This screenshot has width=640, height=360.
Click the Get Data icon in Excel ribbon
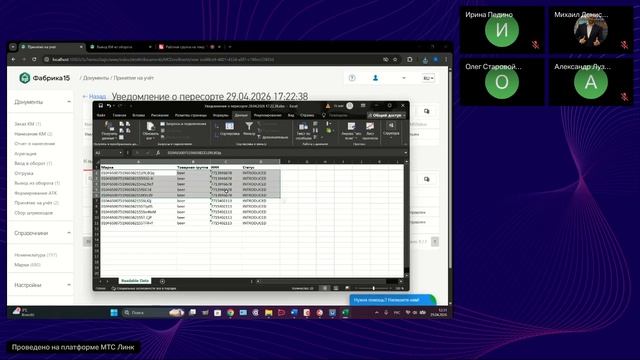[109, 126]
